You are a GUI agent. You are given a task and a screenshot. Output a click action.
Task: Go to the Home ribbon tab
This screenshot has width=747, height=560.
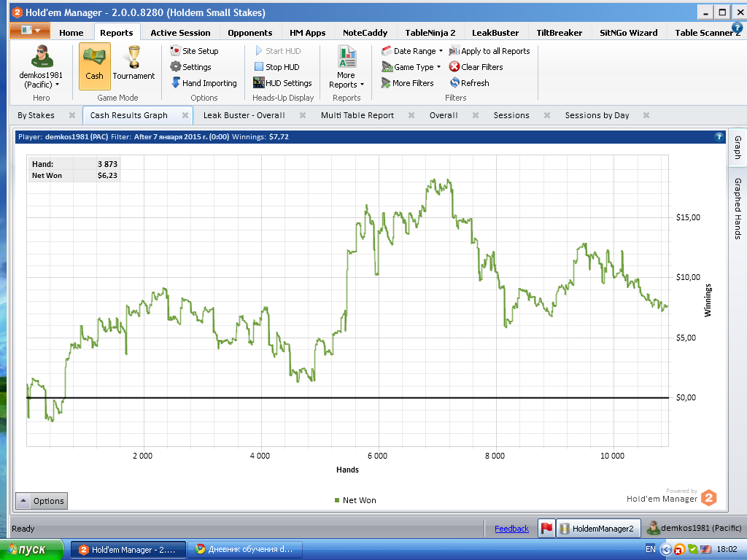pos(71,32)
